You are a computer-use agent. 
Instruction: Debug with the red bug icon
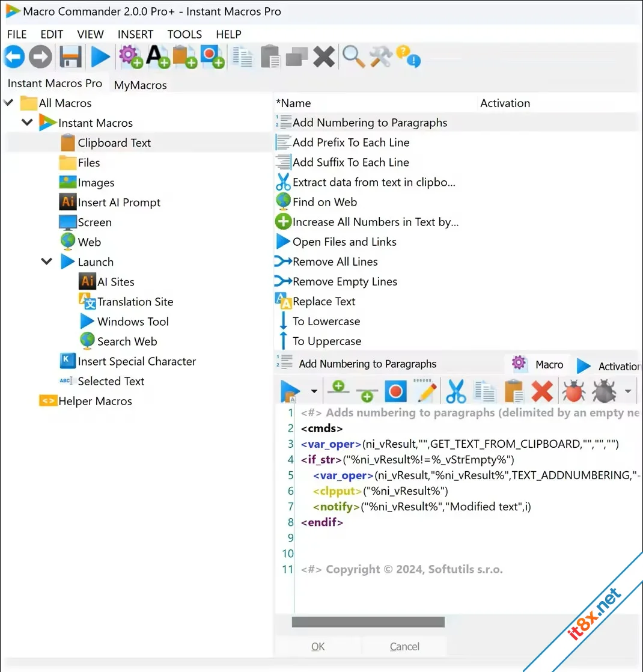tap(573, 391)
